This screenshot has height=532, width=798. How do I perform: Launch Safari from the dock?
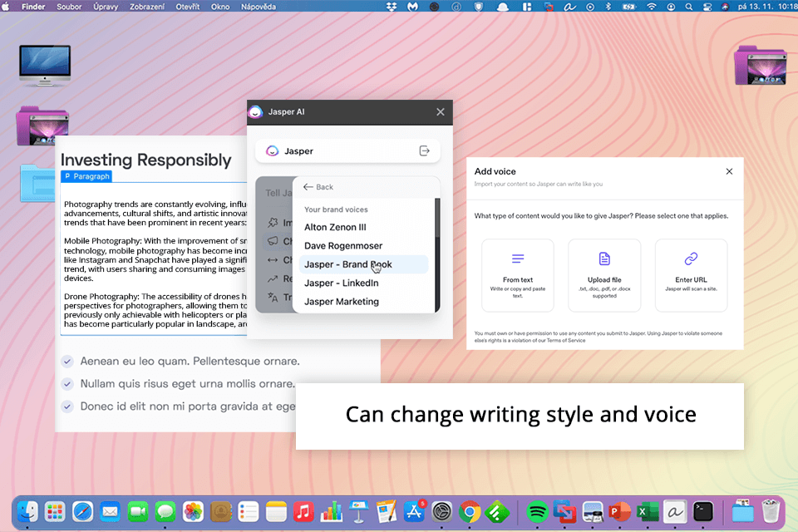coord(82,512)
